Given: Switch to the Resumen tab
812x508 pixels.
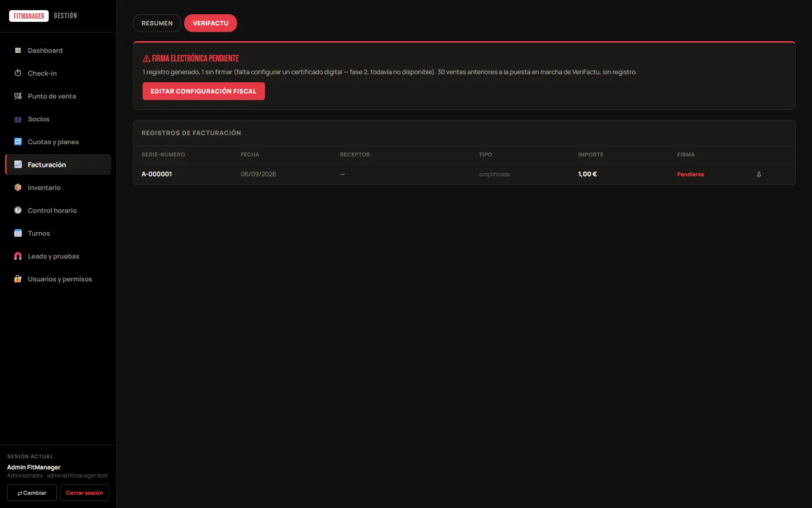Looking at the screenshot, I should coord(157,23).
